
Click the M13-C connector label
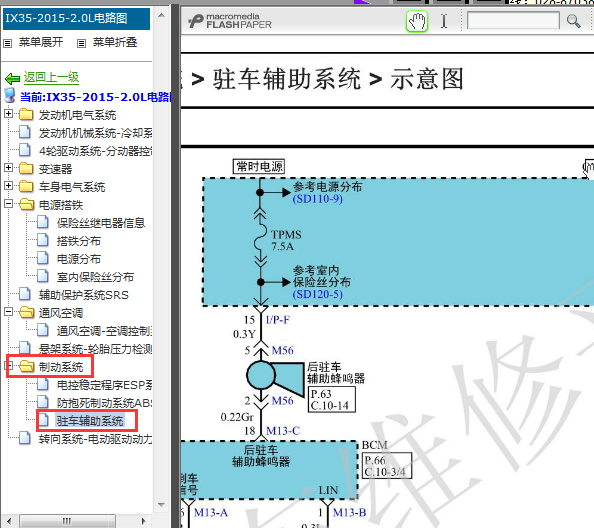283,431
